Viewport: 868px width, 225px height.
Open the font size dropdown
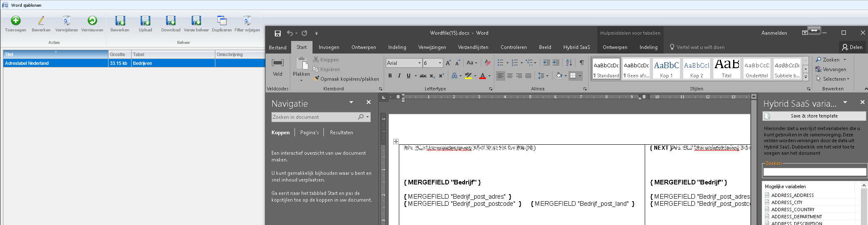point(440,63)
